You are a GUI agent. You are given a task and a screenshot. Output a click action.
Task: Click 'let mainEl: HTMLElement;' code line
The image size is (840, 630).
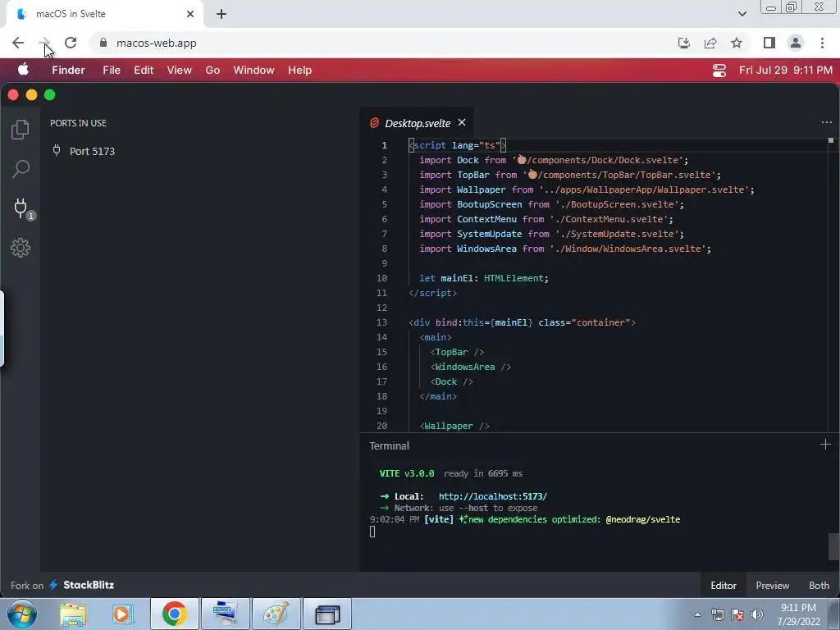[484, 278]
